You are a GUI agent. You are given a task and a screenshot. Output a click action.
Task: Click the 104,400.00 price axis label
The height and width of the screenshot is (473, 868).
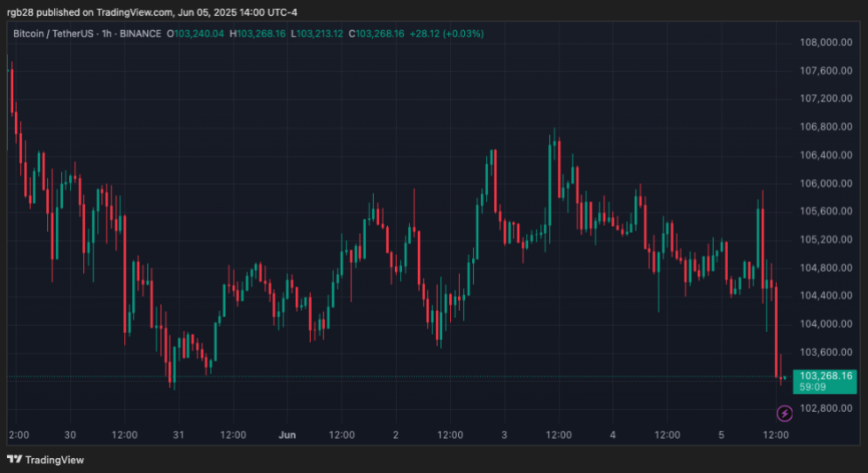[825, 296]
